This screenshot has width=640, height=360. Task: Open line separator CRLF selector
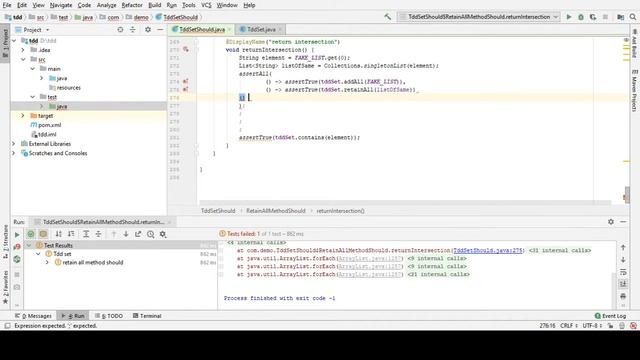(x=569, y=326)
